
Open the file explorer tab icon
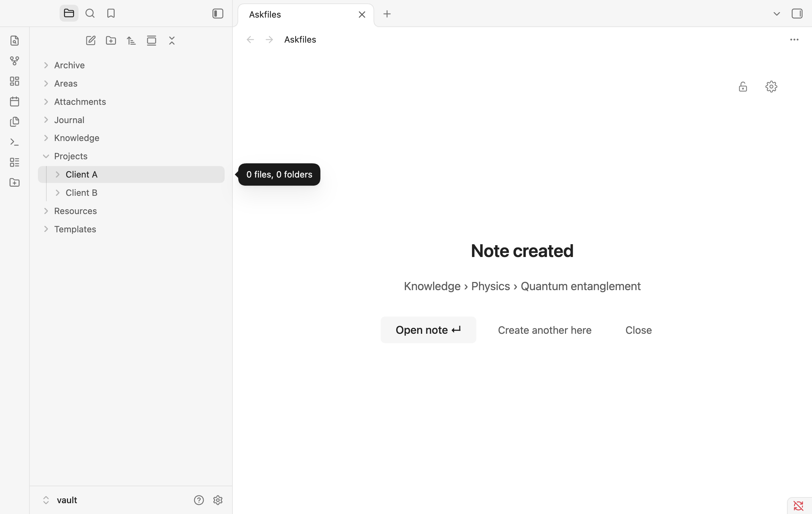coord(69,14)
